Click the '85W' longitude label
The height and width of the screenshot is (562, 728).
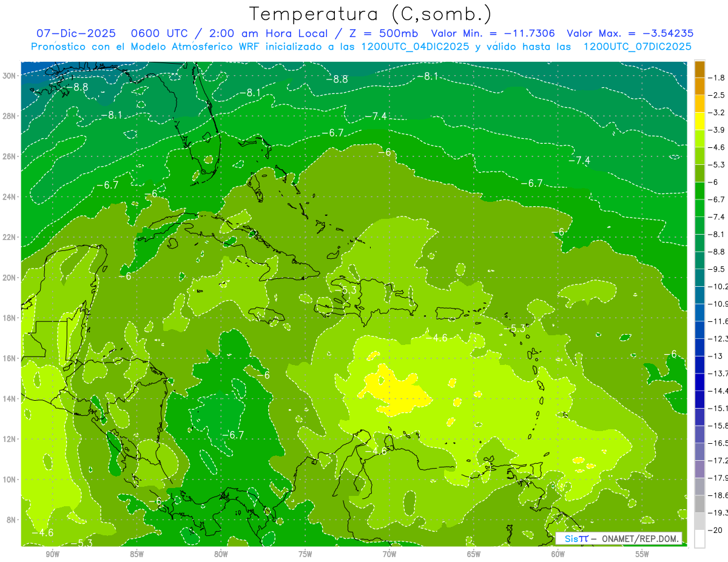[136, 554]
